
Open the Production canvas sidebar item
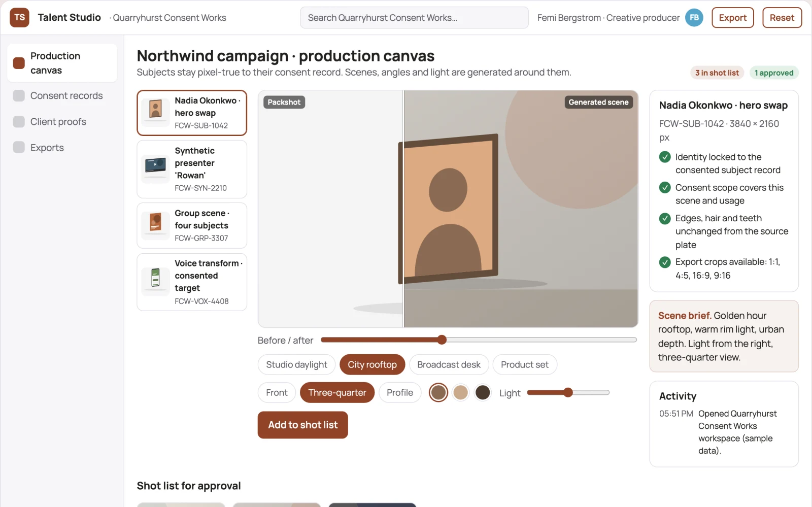(x=62, y=63)
